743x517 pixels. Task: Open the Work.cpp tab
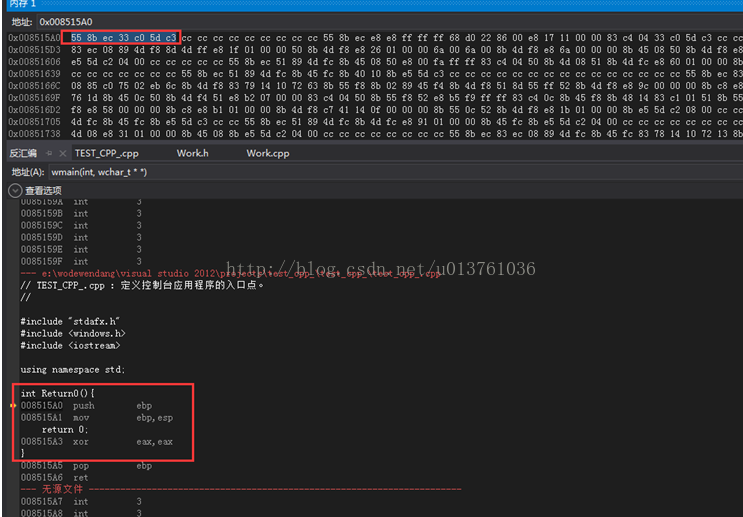tap(268, 154)
